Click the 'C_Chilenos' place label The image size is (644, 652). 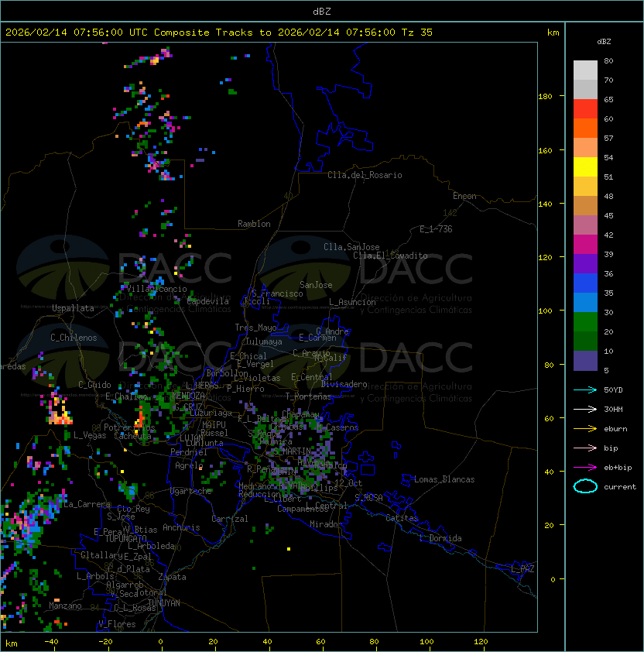(74, 338)
